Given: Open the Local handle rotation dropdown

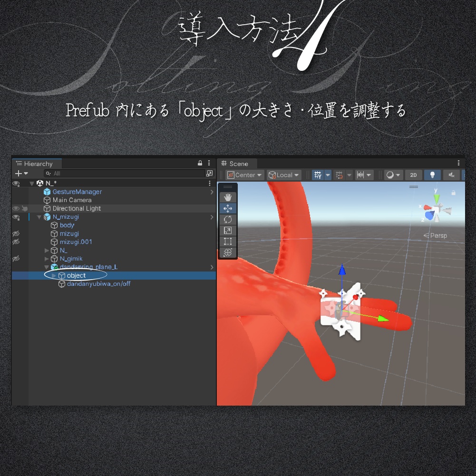Looking at the screenshot, I should click(x=284, y=175).
